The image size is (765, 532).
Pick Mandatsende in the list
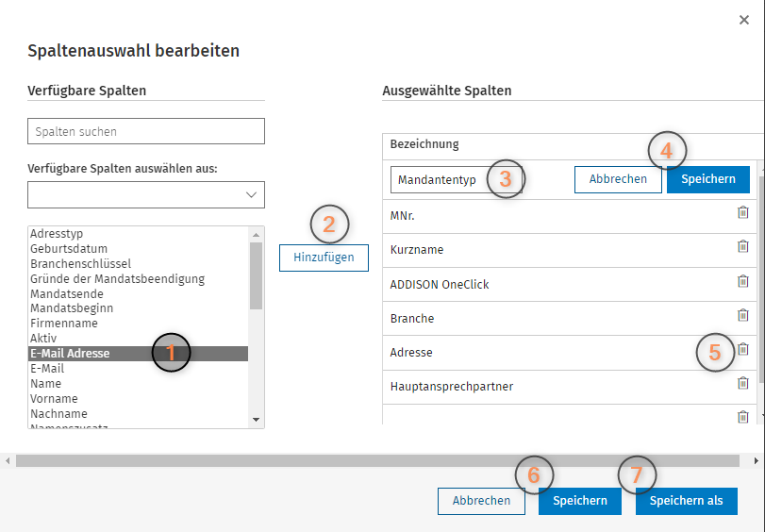pos(138,294)
